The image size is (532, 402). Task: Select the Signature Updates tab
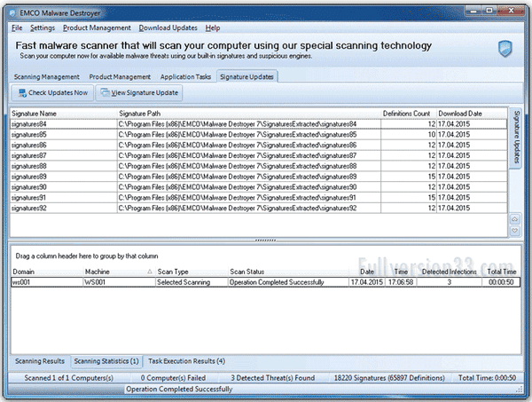pyautogui.click(x=247, y=77)
